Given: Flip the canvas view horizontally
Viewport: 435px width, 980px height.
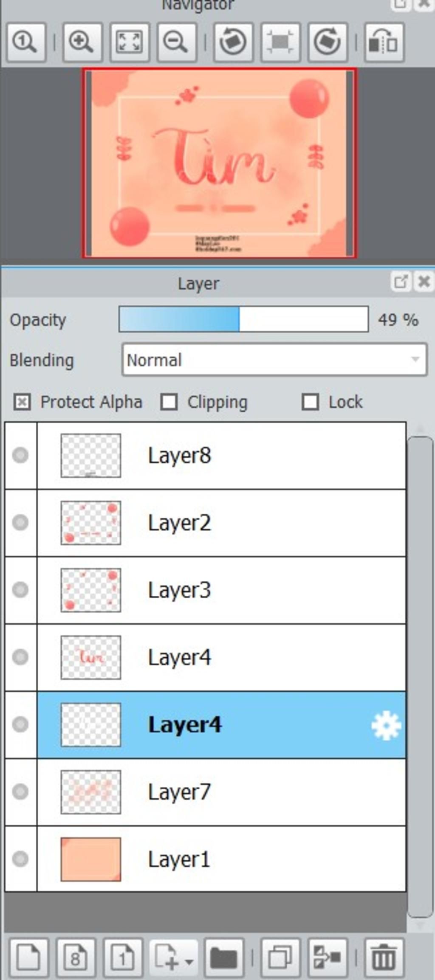Looking at the screenshot, I should click(x=384, y=42).
